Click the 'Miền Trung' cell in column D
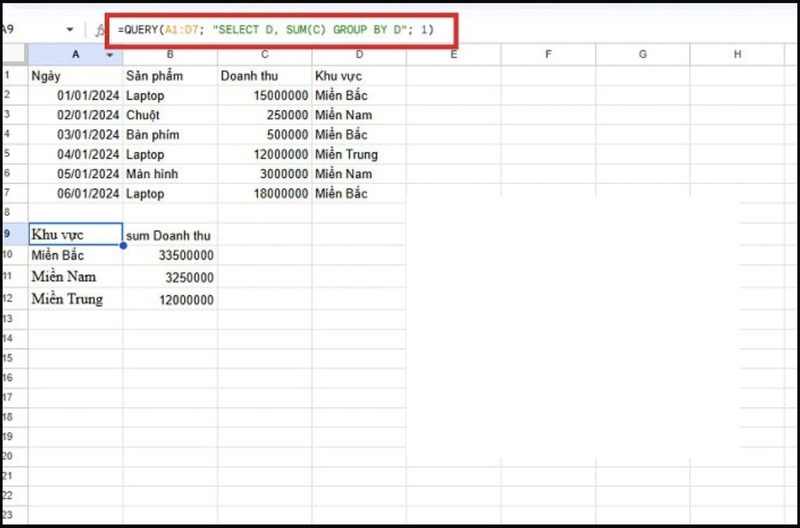 [358, 155]
